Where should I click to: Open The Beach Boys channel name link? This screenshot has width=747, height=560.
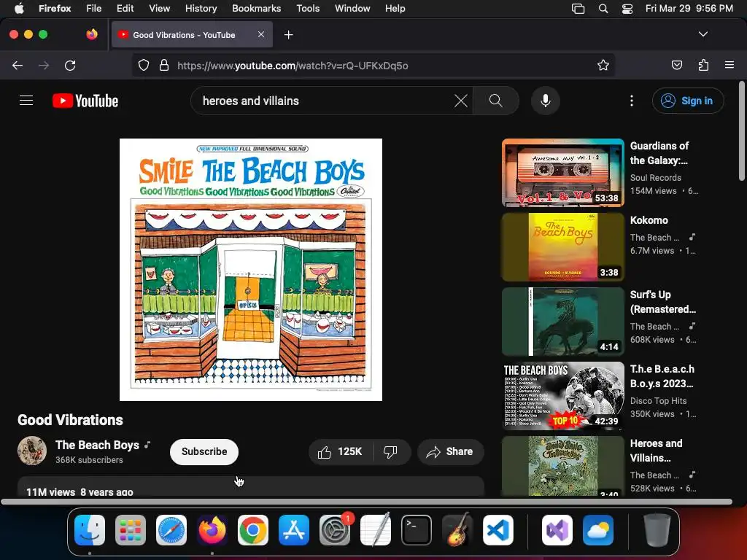(x=97, y=445)
